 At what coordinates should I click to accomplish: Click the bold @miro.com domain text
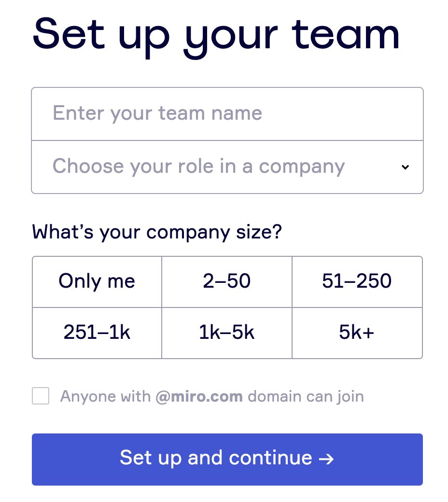(199, 397)
